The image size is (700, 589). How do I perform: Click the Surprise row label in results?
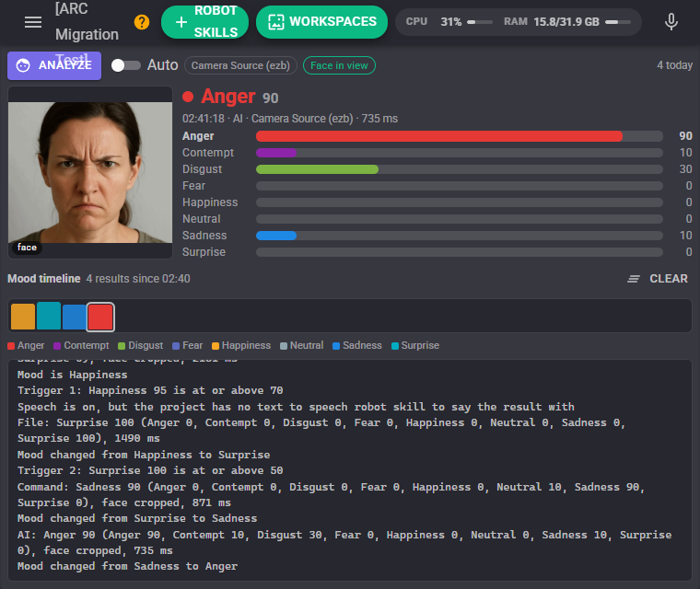coord(204,252)
